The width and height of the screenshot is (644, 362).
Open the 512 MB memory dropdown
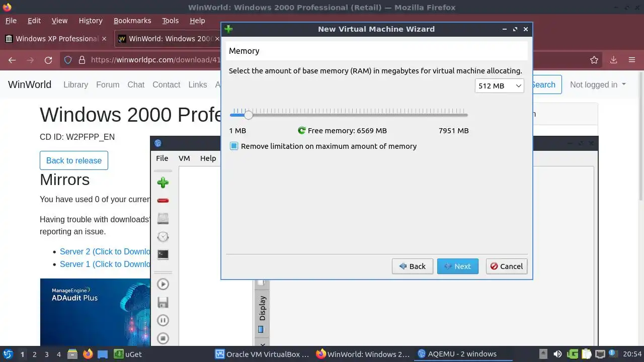coord(499,86)
